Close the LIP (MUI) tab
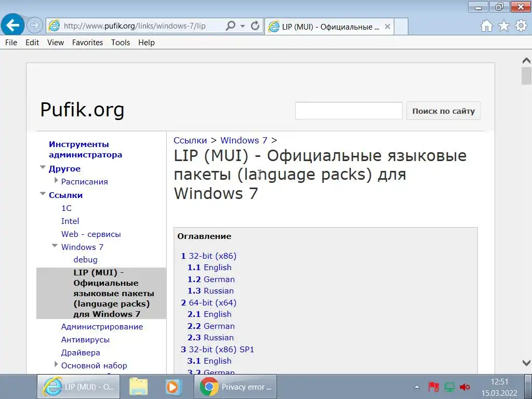Viewport: 532px width, 399px height. pos(387,26)
